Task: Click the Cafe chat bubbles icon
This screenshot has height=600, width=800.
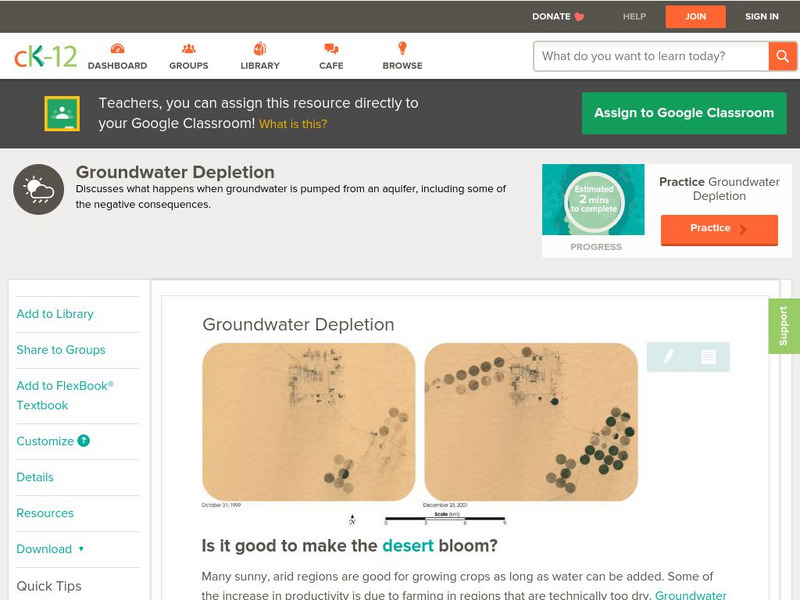Action: pyautogui.click(x=331, y=48)
